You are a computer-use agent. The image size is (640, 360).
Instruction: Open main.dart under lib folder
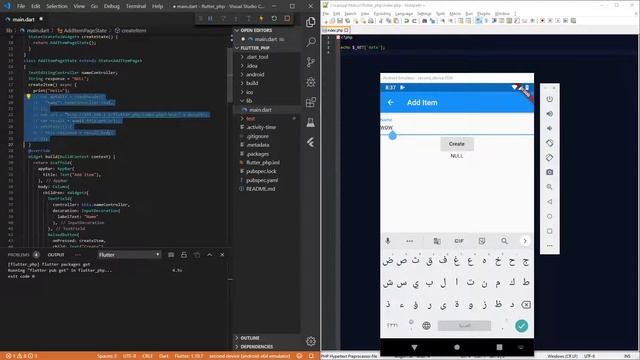coord(260,110)
